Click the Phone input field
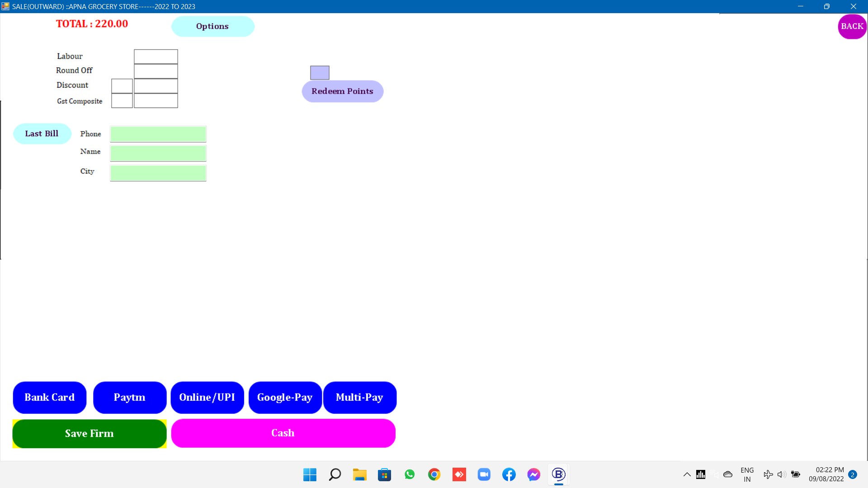Viewport: 868px width, 488px height. point(158,134)
